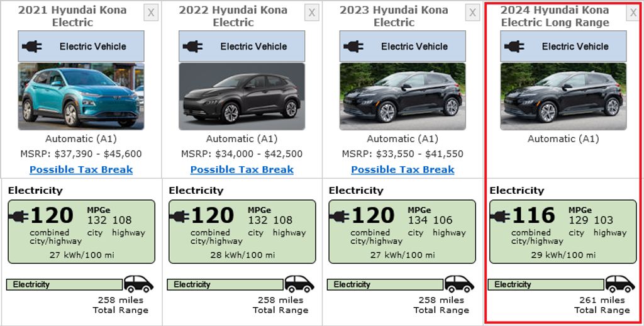This screenshot has height=326, width=644.
Task: Click the plug icon in the 2024 Kona Electric Vehicle badge
Action: coord(514,47)
